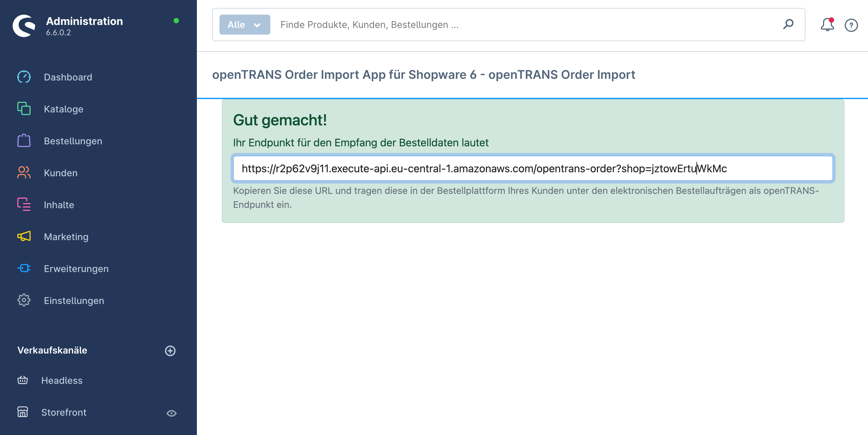Click the Erweiterungen plug icon
This screenshot has width=868, height=435.
pyautogui.click(x=24, y=268)
